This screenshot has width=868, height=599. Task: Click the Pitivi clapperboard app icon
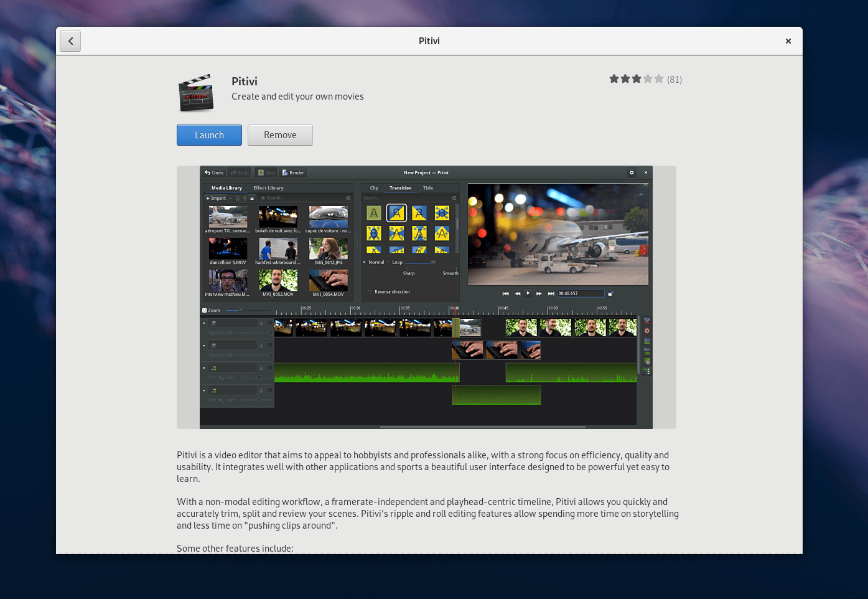click(196, 93)
